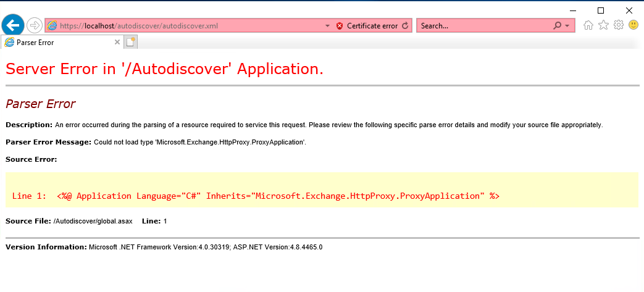Click into the Search... box
The height and width of the screenshot is (292, 644).
(485, 26)
